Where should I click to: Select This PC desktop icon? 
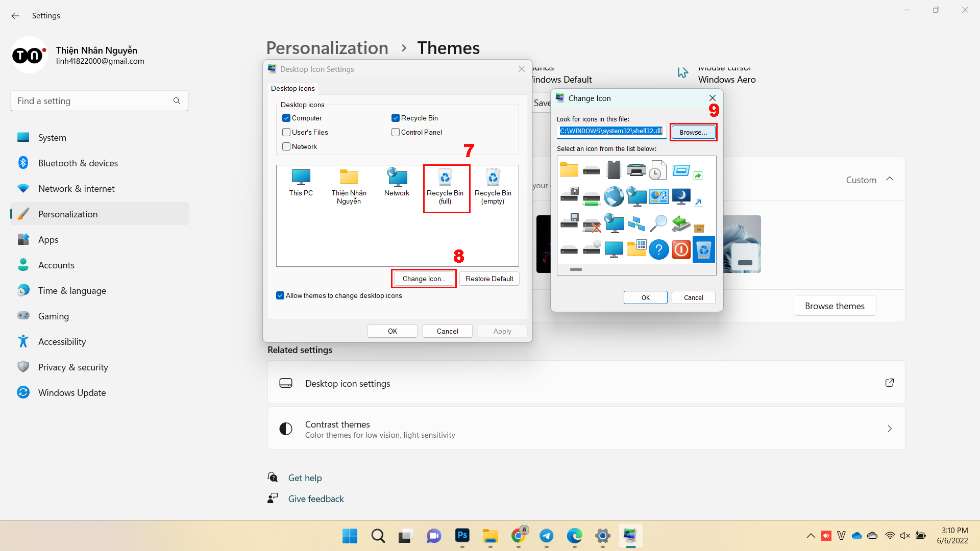[x=301, y=182]
